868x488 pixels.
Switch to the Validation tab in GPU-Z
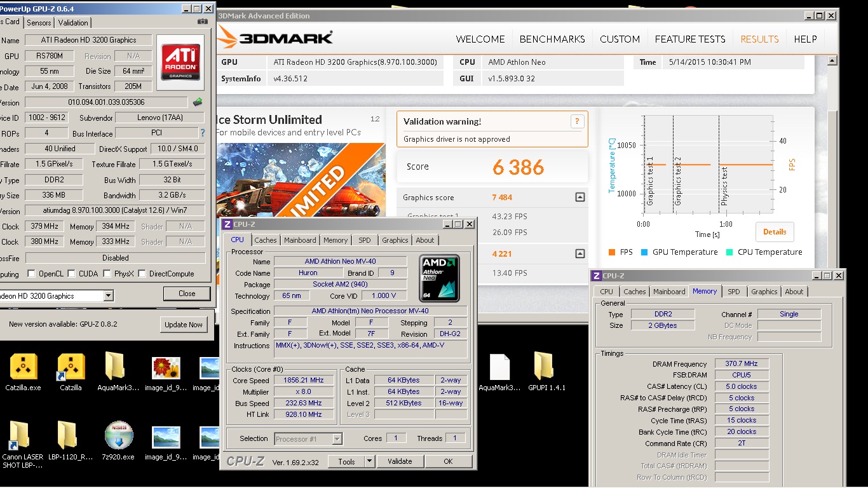coord(73,22)
